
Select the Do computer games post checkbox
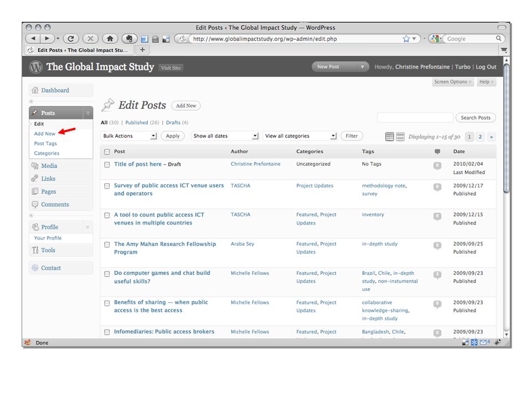107,273
